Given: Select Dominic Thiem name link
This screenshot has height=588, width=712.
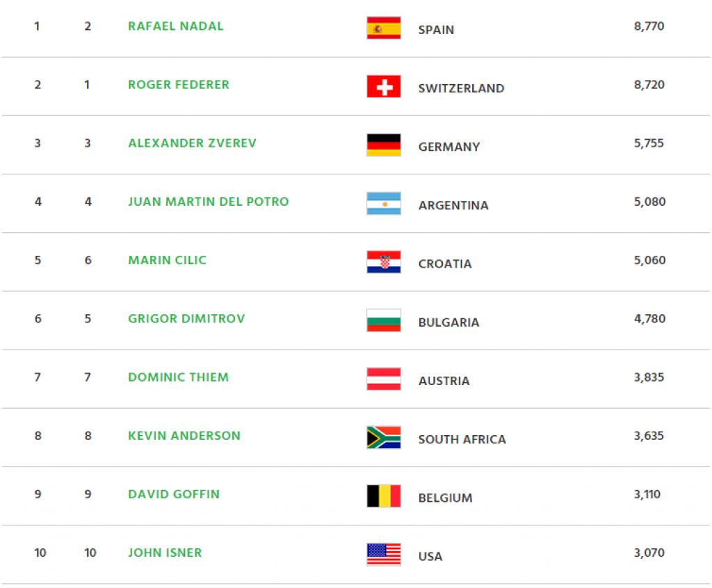Looking at the screenshot, I should (179, 378).
